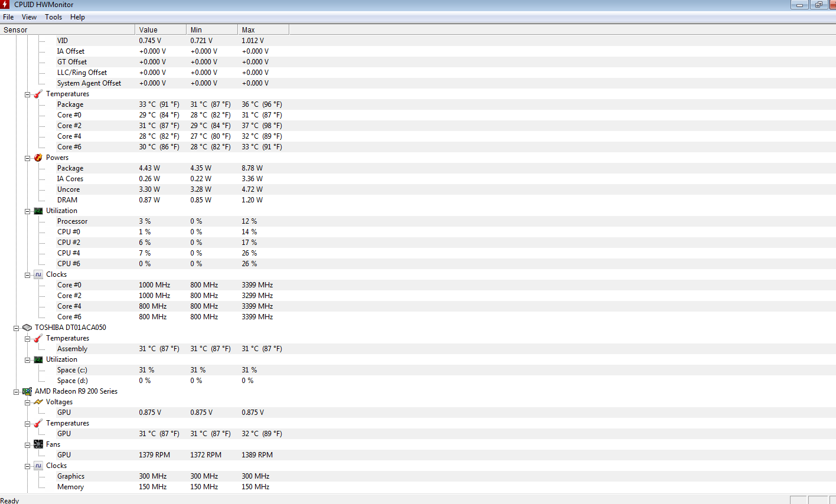Collapse the Fans group
The height and width of the screenshot is (504, 836).
click(27, 445)
